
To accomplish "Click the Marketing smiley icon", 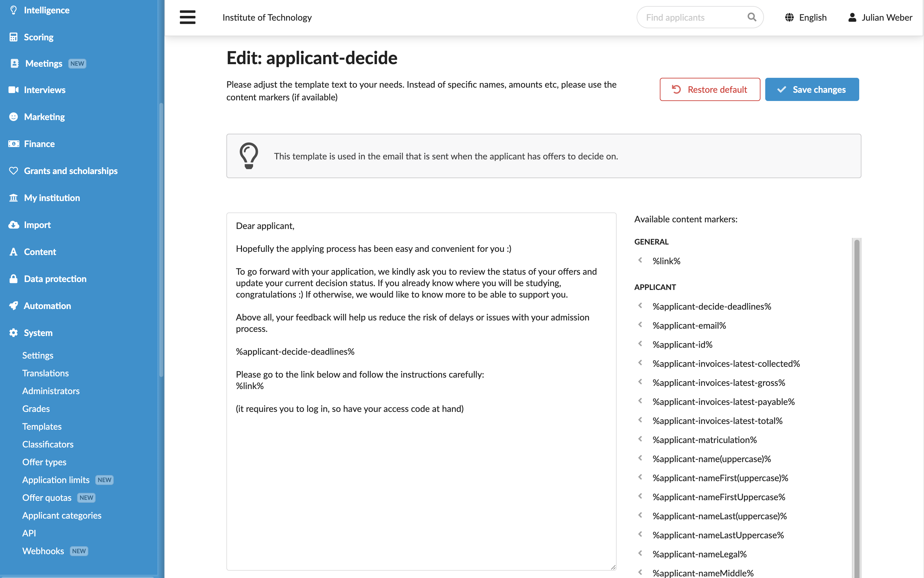I will (x=13, y=117).
